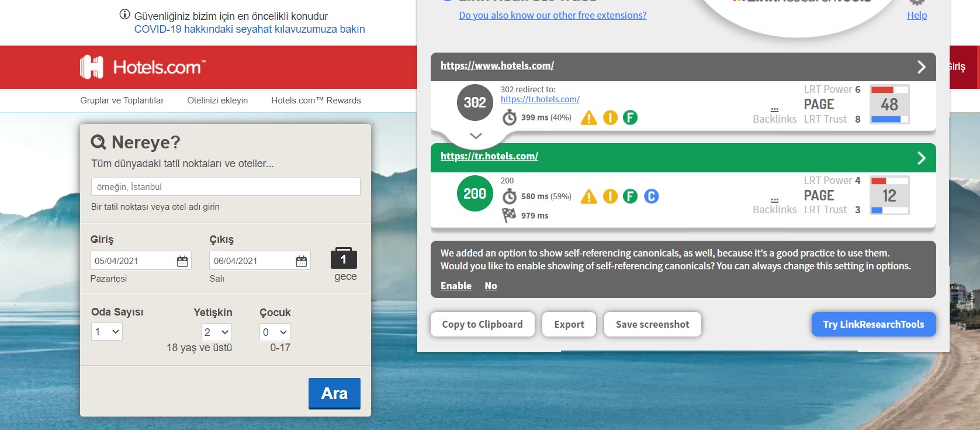Screen dimensions: 980x430
Task: Click the blue C canonical icon
Action: click(x=652, y=196)
